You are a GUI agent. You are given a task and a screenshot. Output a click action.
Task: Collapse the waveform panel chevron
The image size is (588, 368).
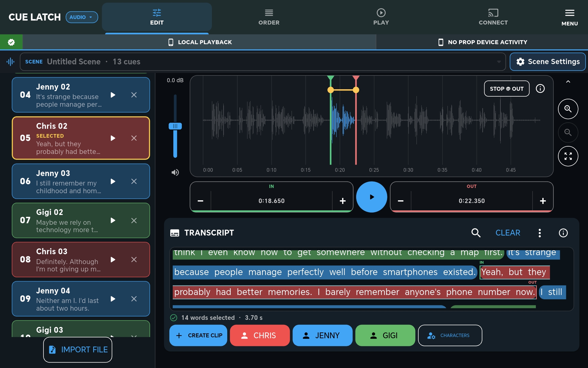tap(568, 82)
